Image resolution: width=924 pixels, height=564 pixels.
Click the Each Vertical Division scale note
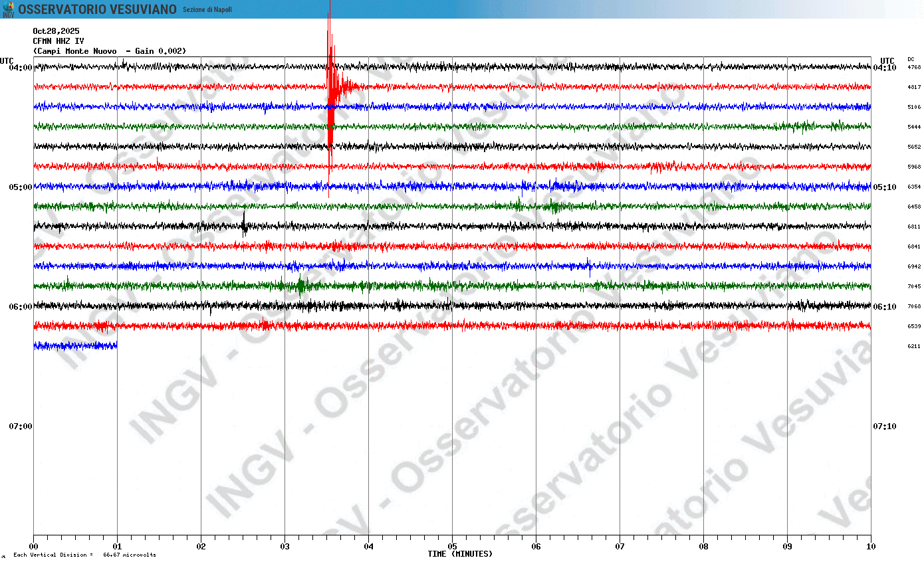[x=84, y=555]
